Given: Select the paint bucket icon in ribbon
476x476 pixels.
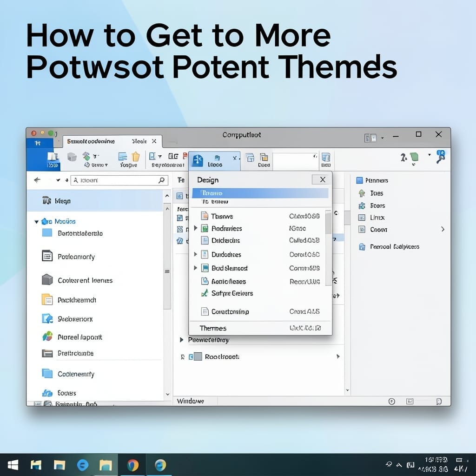Looking at the screenshot, I should [86, 156].
